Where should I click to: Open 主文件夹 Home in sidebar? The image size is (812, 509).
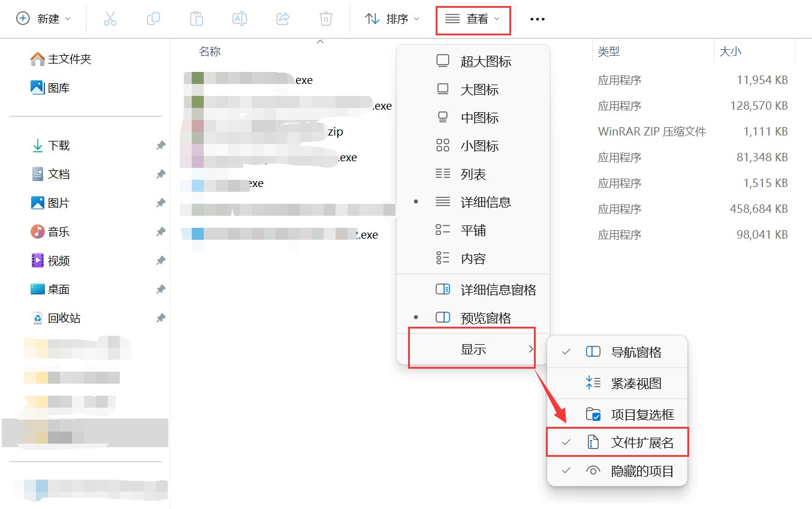[x=61, y=59]
